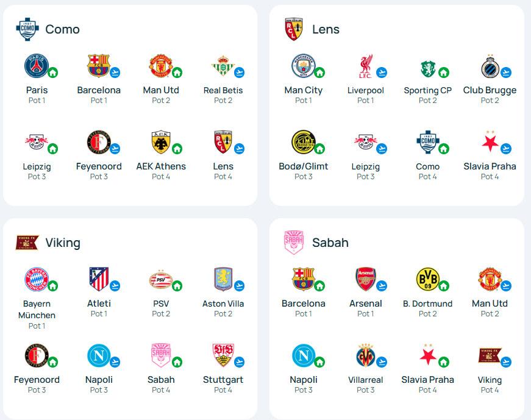Click the Sabah heading title text
Screen dimensions: 531x420
[330, 243]
